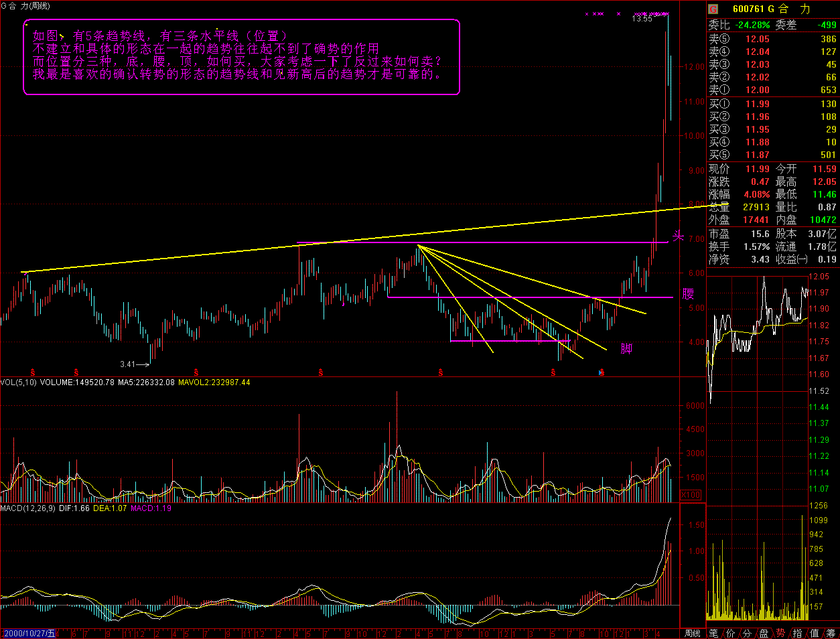Click the DEA:1.07 value
The image size is (840, 639).
click(110, 508)
